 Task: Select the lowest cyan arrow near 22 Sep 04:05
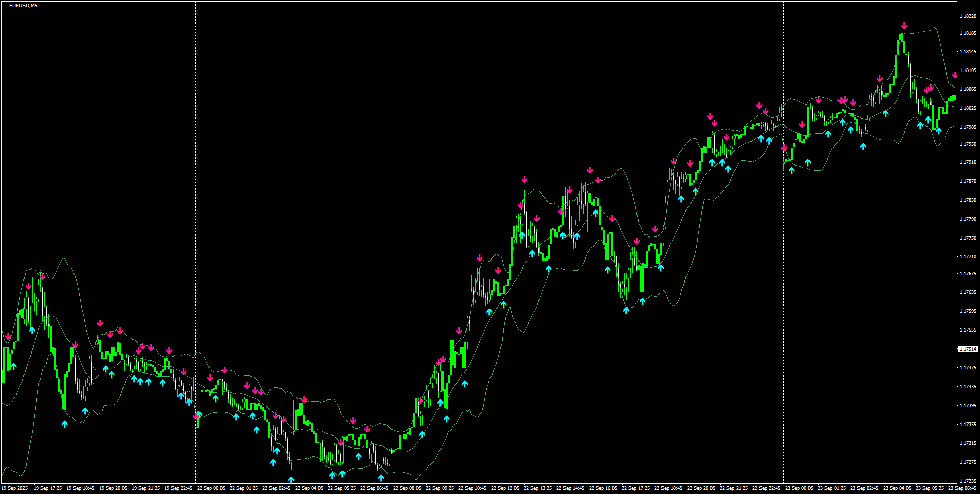click(x=291, y=479)
